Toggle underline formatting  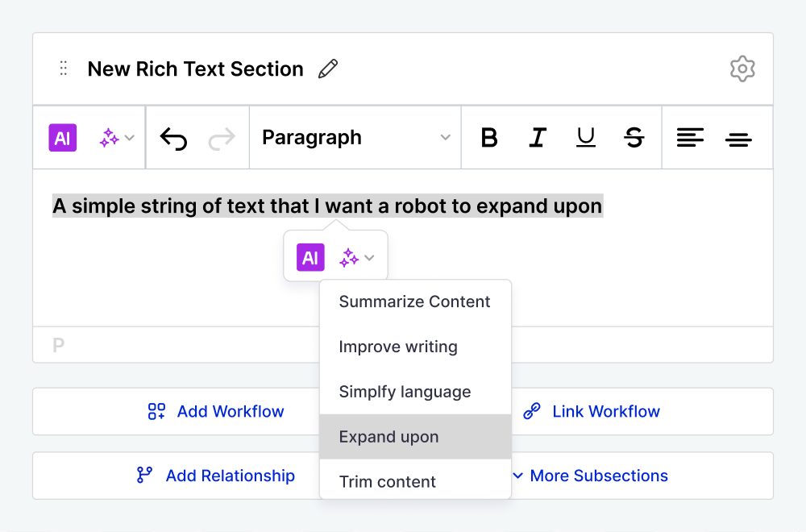click(x=585, y=138)
